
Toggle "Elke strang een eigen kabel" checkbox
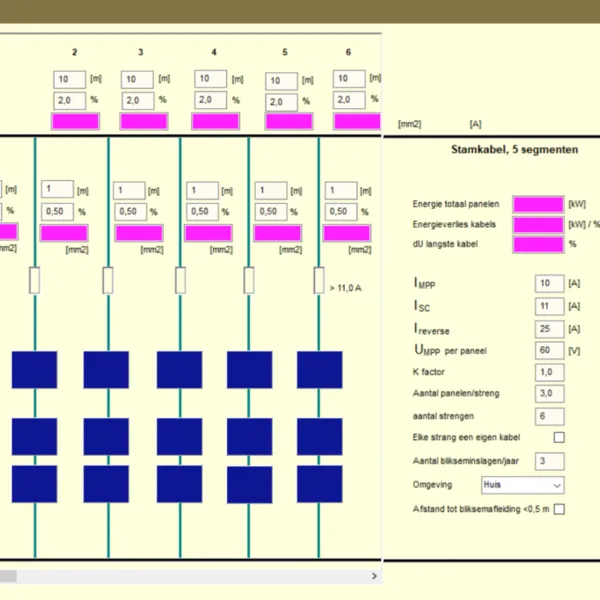[x=559, y=437]
